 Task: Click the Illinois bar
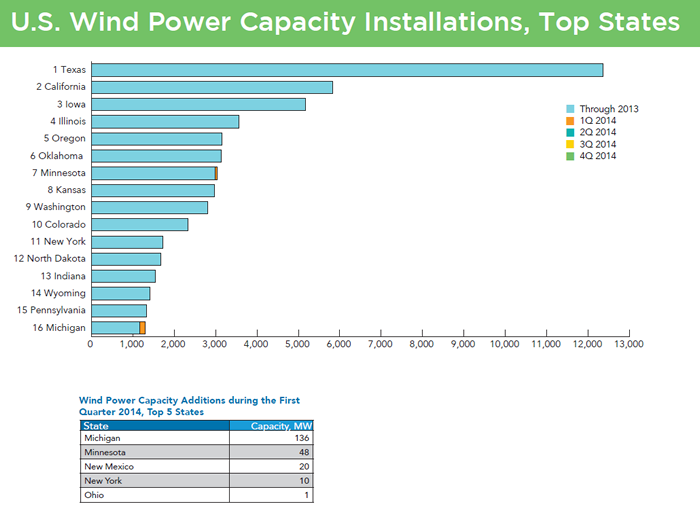point(165,121)
